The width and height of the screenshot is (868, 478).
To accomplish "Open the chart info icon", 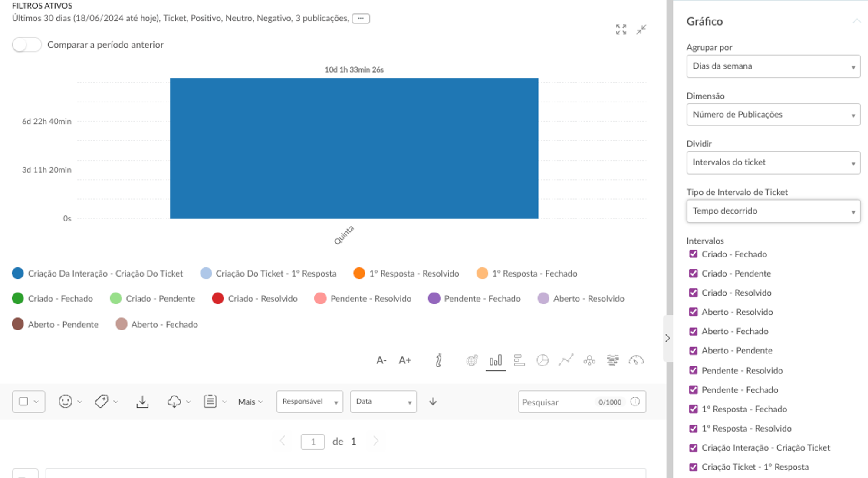I will [439, 360].
